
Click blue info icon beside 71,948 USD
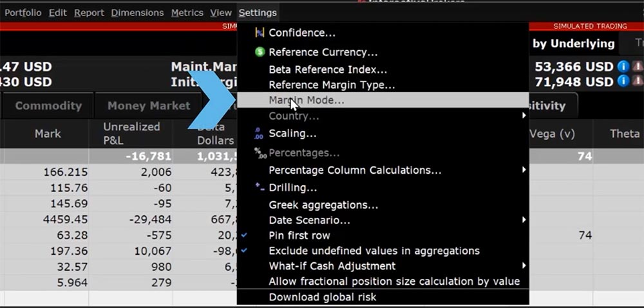[x=623, y=82]
